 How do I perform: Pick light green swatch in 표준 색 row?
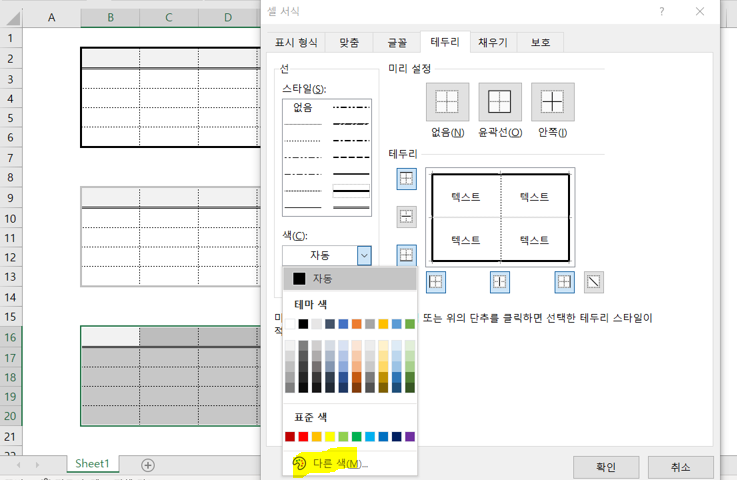click(x=344, y=437)
